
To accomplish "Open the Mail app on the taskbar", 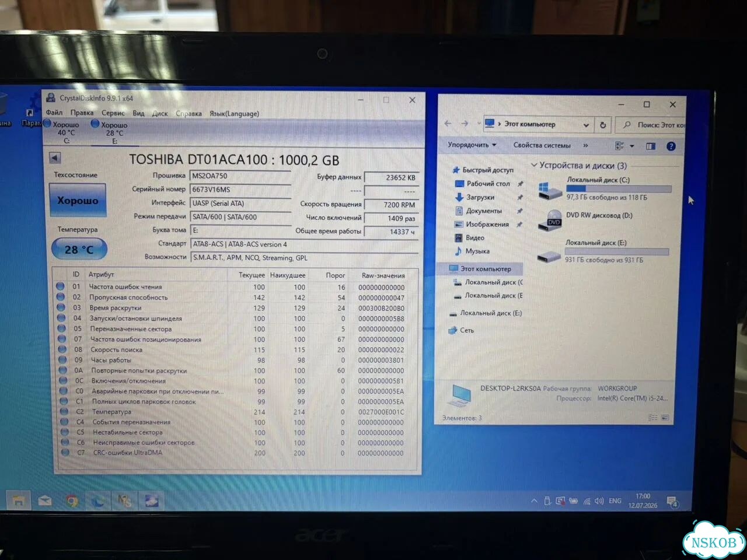I will coord(45,501).
